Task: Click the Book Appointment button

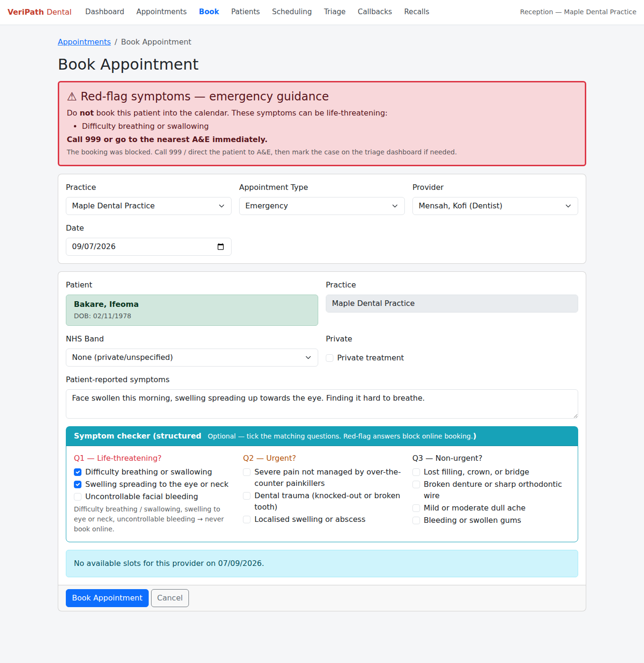Action: coord(107,598)
